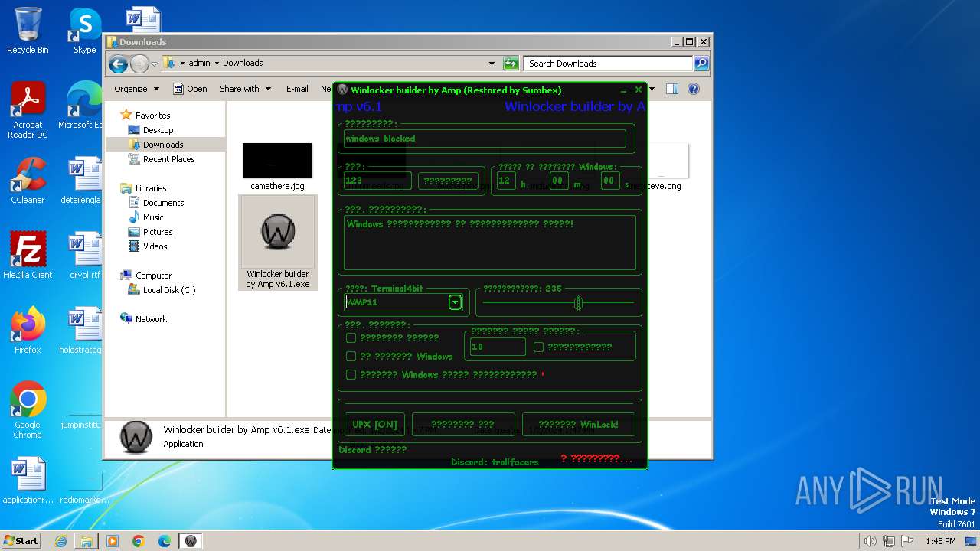Select Pictures library
The width and height of the screenshot is (980, 551).
[x=157, y=232]
